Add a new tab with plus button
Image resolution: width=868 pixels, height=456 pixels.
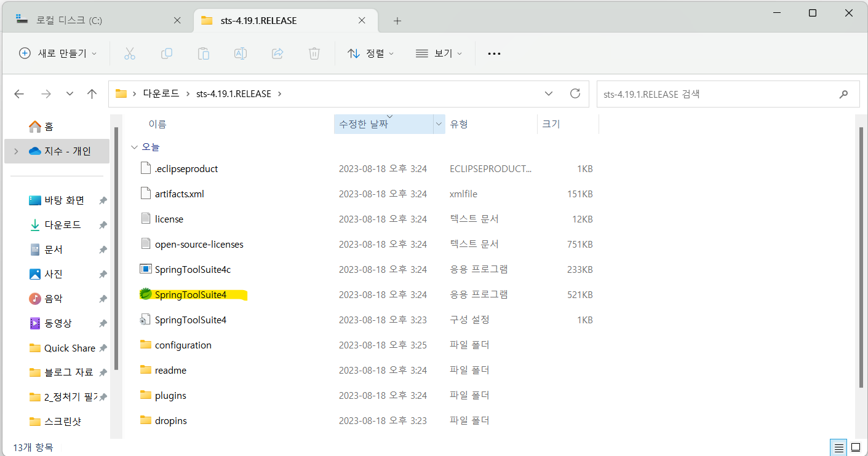397,20
